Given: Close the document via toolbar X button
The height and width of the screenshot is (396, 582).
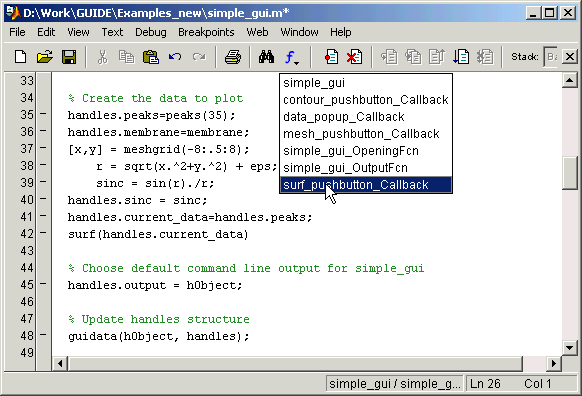Looking at the screenshot, I should click(x=570, y=57).
